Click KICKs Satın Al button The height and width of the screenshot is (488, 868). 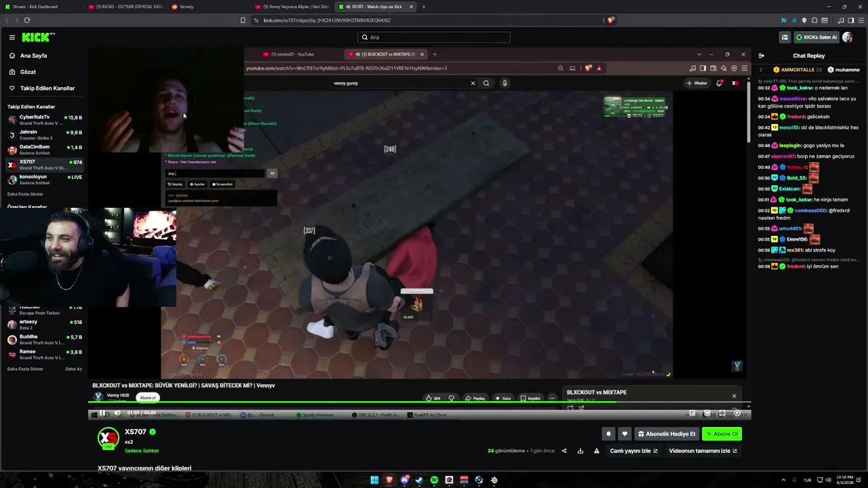click(x=816, y=37)
